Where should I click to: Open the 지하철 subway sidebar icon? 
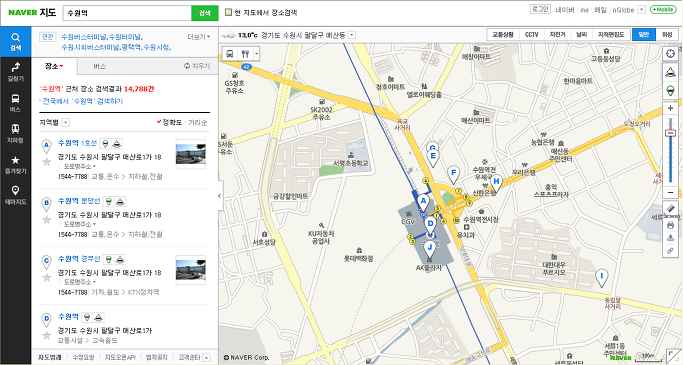15,133
